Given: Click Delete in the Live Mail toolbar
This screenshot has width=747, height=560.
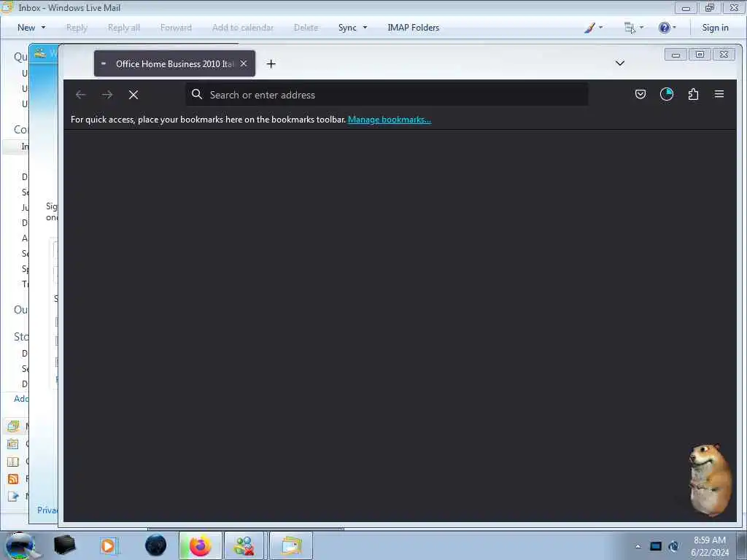Looking at the screenshot, I should click(306, 28).
